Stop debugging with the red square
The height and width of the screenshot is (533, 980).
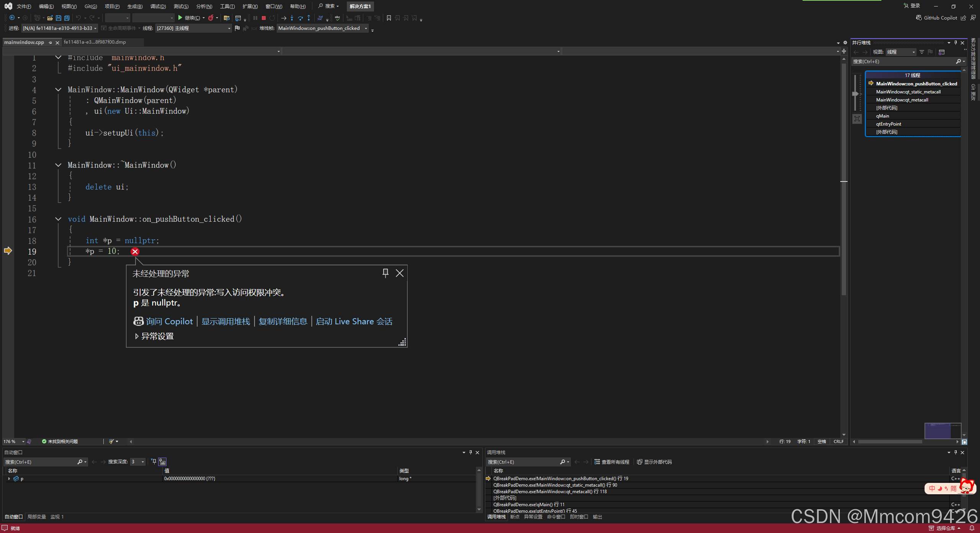pyautogui.click(x=264, y=18)
